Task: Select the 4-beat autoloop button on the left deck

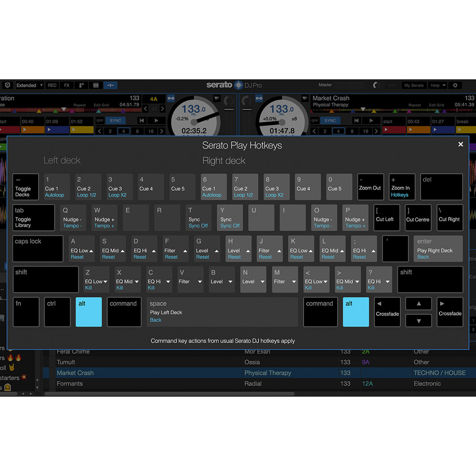Action: click(x=123, y=131)
